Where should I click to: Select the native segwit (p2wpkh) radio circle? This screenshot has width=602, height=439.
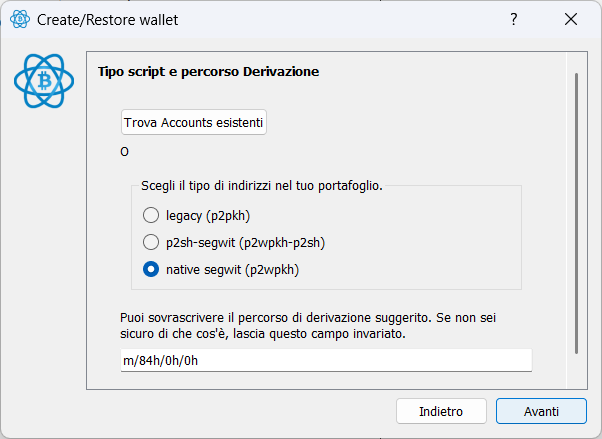click(151, 269)
